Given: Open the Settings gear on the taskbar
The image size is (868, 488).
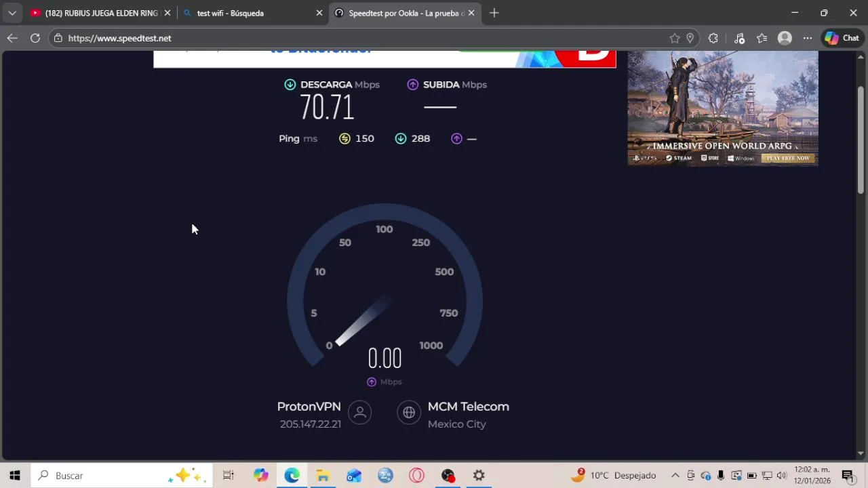Looking at the screenshot, I should pyautogui.click(x=479, y=475).
